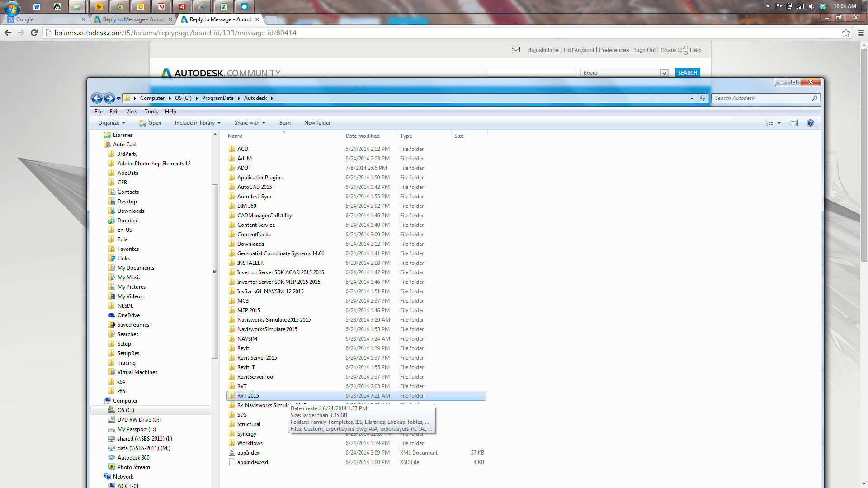
Task: Show the preview pane icon
Action: 794,123
